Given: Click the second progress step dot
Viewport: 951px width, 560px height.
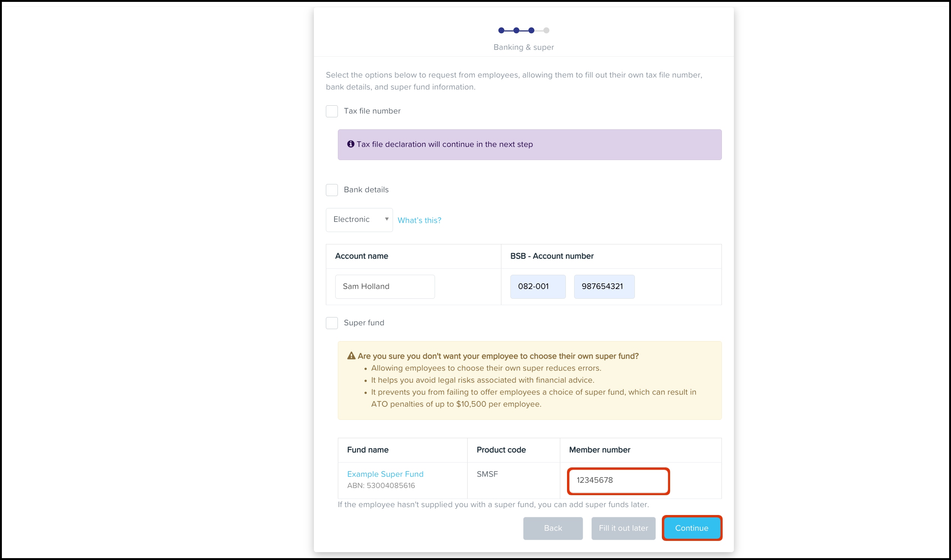Looking at the screenshot, I should click(x=516, y=31).
